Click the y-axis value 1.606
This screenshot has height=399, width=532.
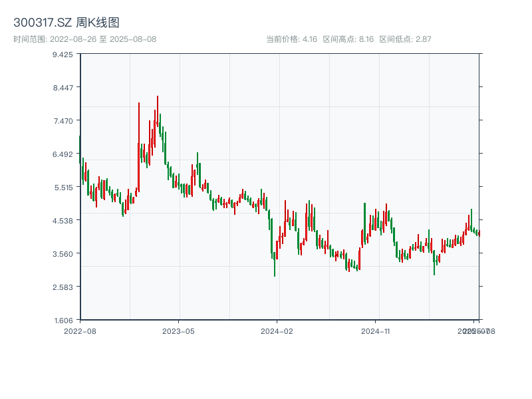tap(63, 321)
